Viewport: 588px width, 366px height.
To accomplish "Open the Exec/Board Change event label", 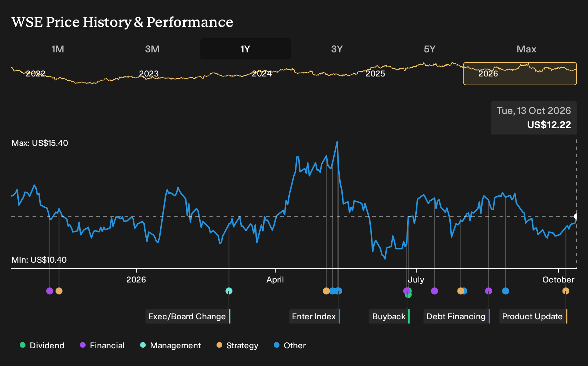I will pyautogui.click(x=188, y=316).
